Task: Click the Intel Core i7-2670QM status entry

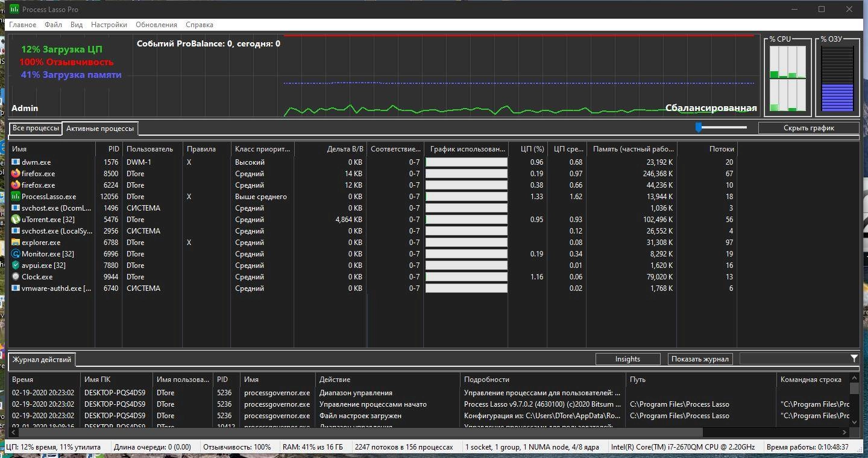Action: (683, 447)
